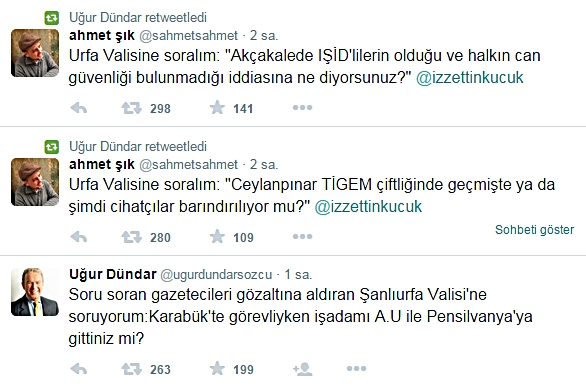This screenshot has height=387, width=586.
Task: Click the first retweet indicator green icon
Action: pyautogui.click(x=52, y=18)
